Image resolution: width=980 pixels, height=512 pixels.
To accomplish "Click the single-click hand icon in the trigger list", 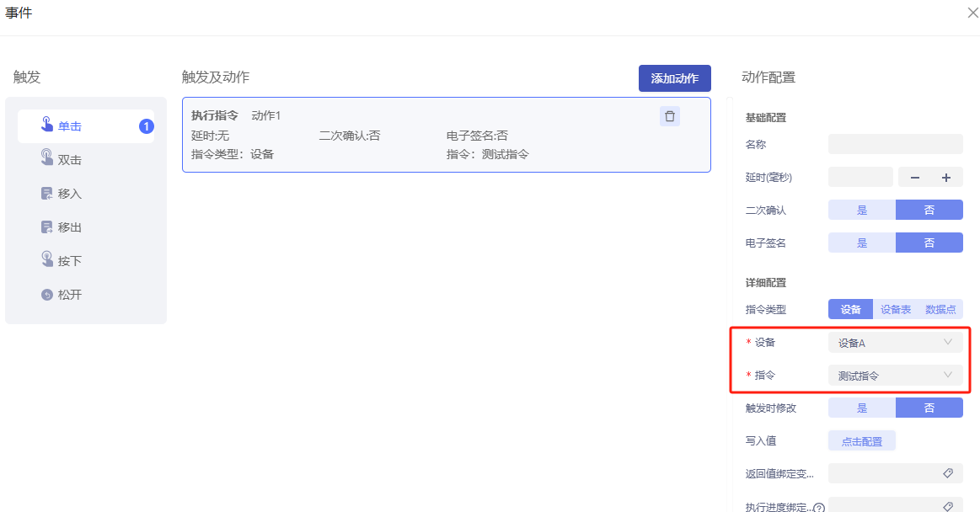I will coord(47,125).
